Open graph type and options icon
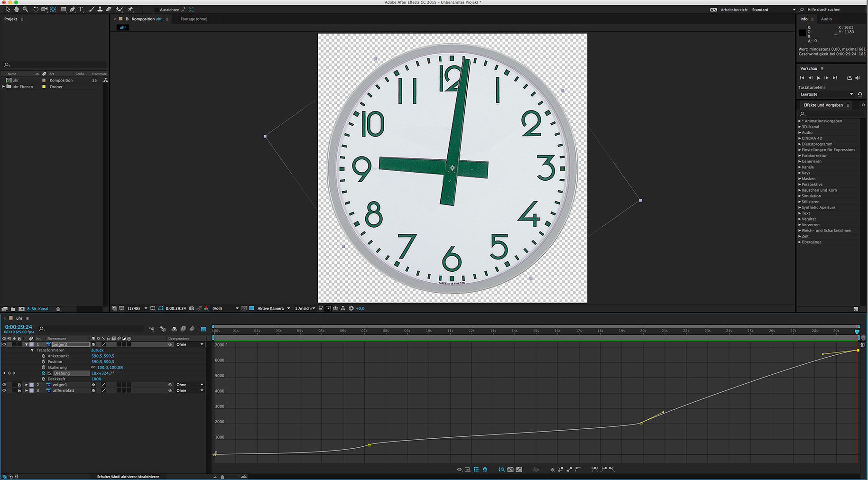The width and height of the screenshot is (868, 480). point(468,470)
